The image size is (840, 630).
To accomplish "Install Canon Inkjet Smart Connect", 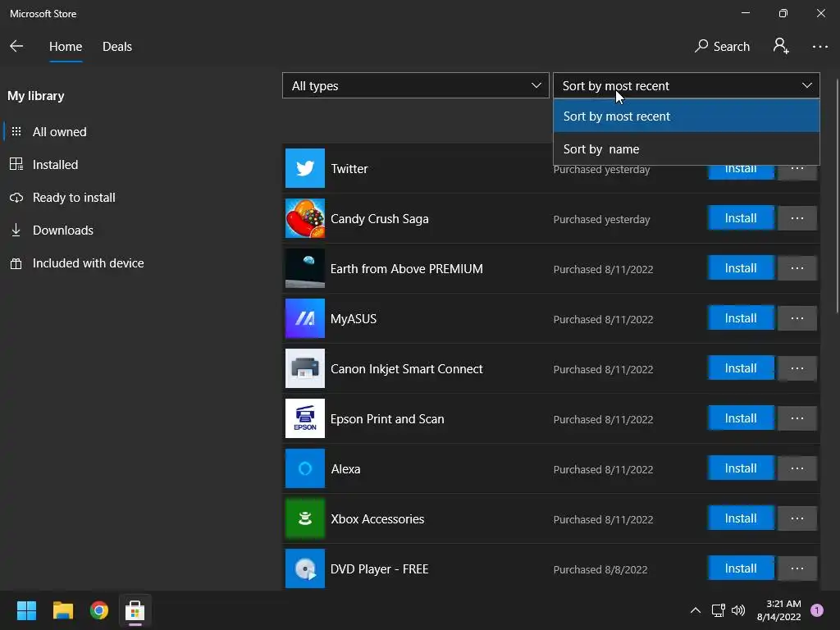I will point(741,368).
